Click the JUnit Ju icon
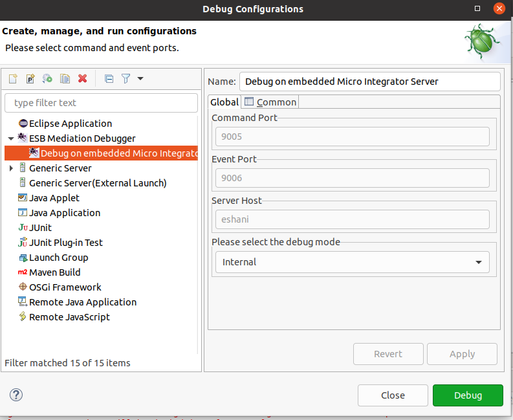 click(23, 228)
